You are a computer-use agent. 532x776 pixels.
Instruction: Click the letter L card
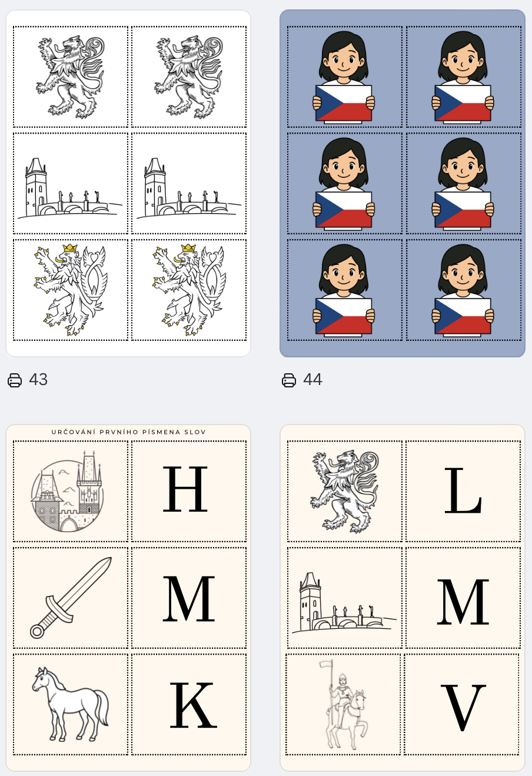(x=463, y=492)
